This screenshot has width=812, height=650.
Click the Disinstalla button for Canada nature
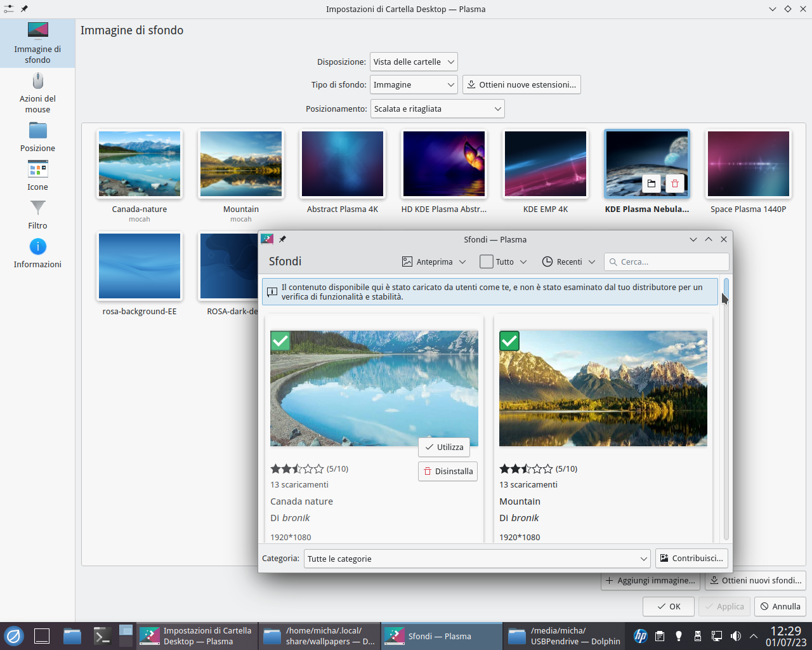(448, 472)
